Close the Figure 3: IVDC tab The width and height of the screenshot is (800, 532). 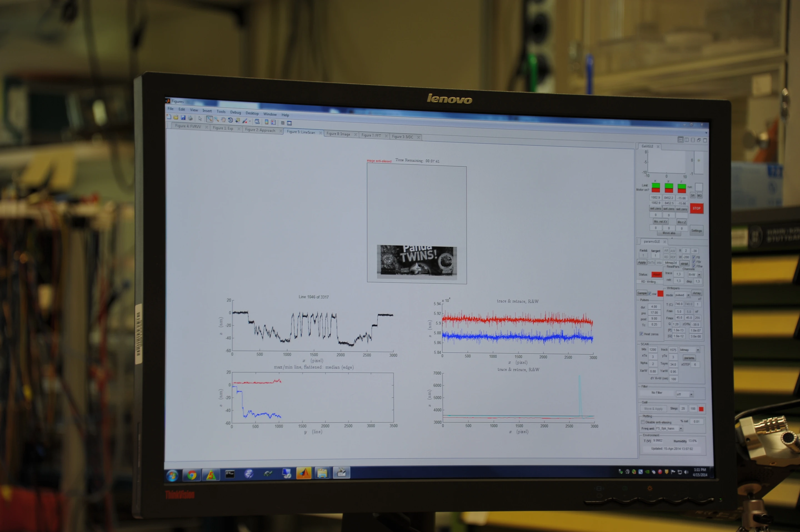pyautogui.click(x=419, y=137)
